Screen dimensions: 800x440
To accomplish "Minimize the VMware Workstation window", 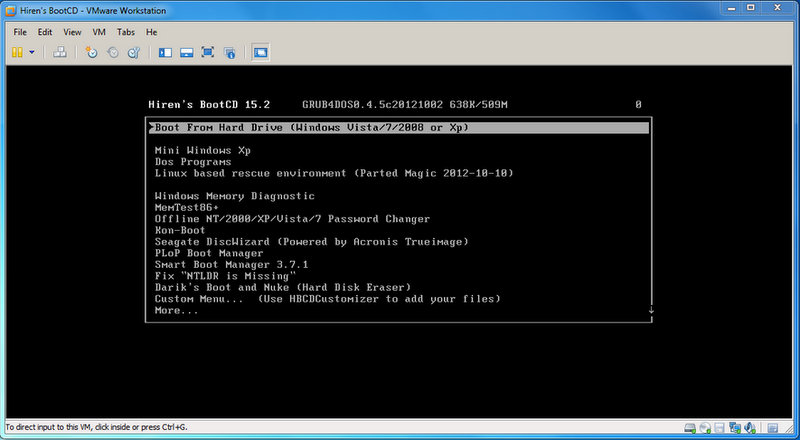I will (731, 8).
